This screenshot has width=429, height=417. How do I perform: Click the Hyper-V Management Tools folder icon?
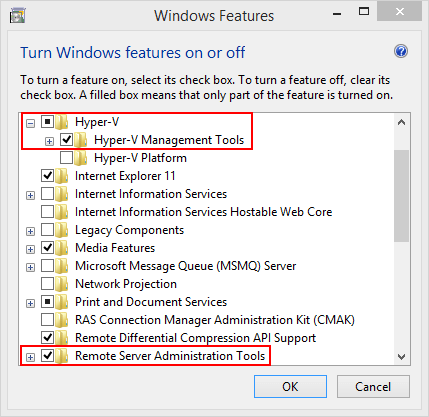[81, 140]
